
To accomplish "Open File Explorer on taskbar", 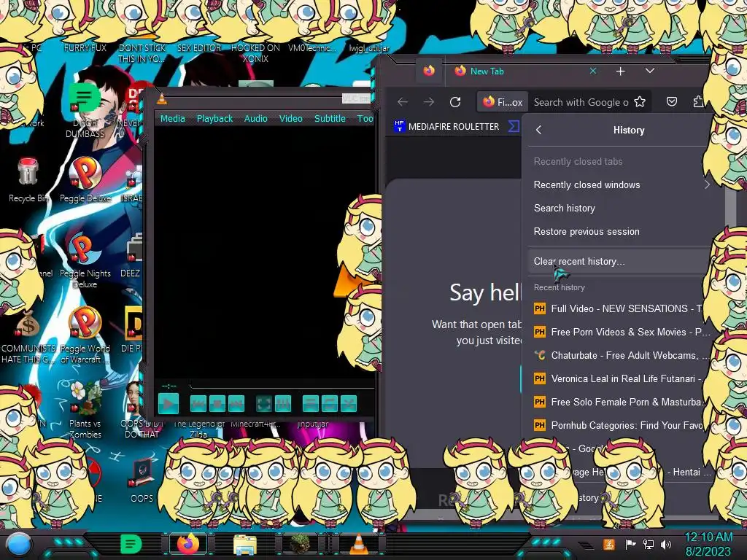I will pos(245,545).
